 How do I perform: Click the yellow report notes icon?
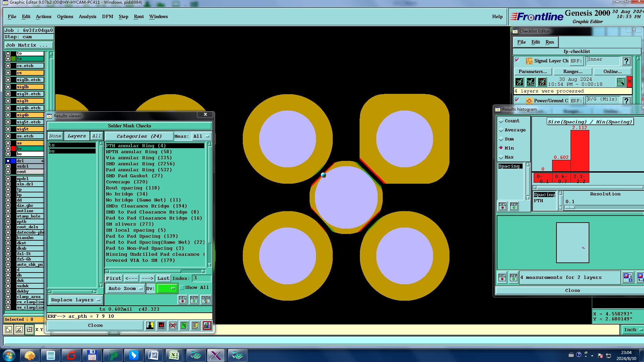coord(196,325)
